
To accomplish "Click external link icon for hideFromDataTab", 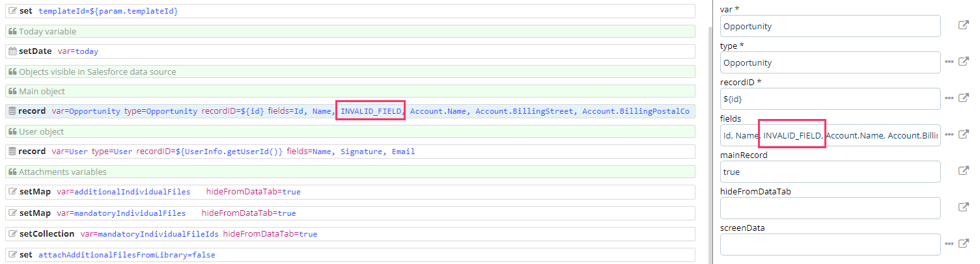I will tap(964, 207).
